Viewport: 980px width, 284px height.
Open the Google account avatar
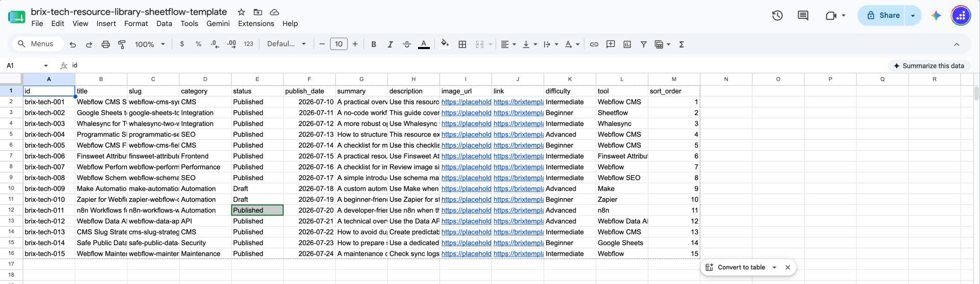961,15
